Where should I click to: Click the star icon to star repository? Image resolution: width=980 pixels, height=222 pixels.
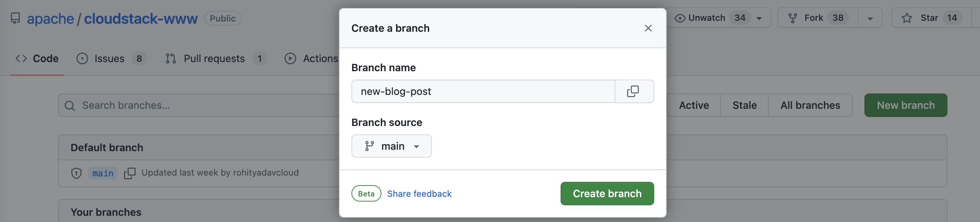pos(906,18)
